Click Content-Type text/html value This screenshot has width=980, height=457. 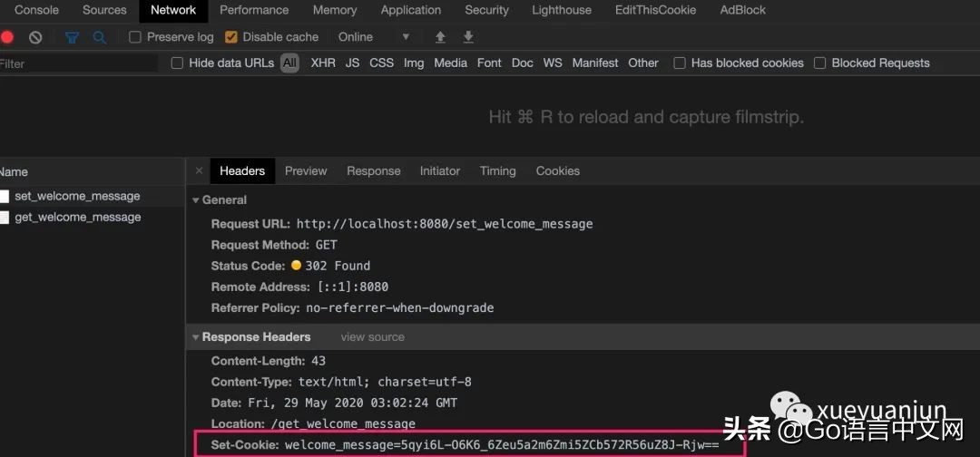coord(385,382)
